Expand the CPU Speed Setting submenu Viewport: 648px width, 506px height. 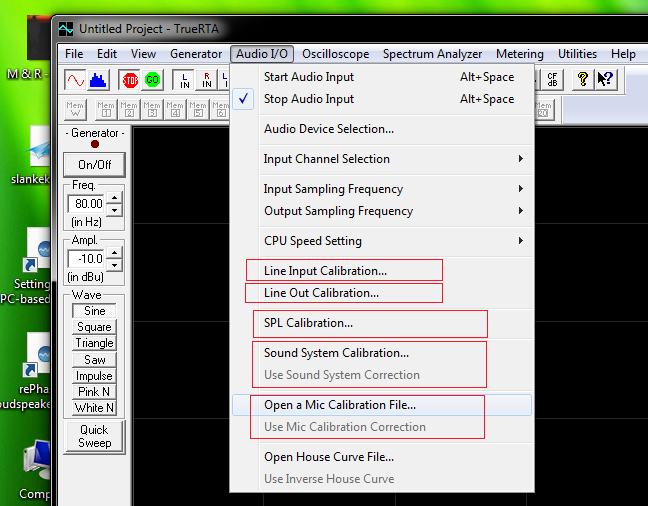coord(382,241)
